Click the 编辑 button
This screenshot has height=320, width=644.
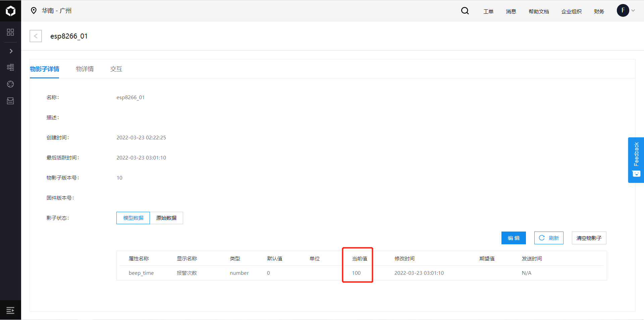[514, 238]
